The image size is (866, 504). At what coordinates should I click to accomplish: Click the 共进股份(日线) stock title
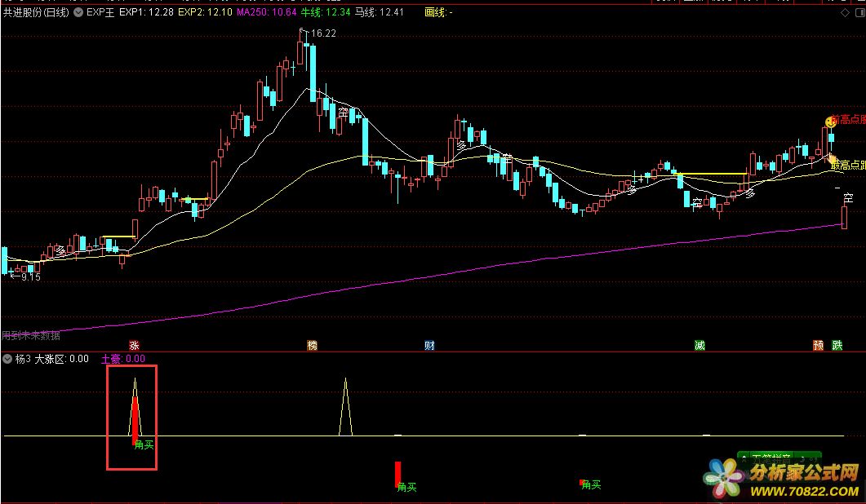37,12
